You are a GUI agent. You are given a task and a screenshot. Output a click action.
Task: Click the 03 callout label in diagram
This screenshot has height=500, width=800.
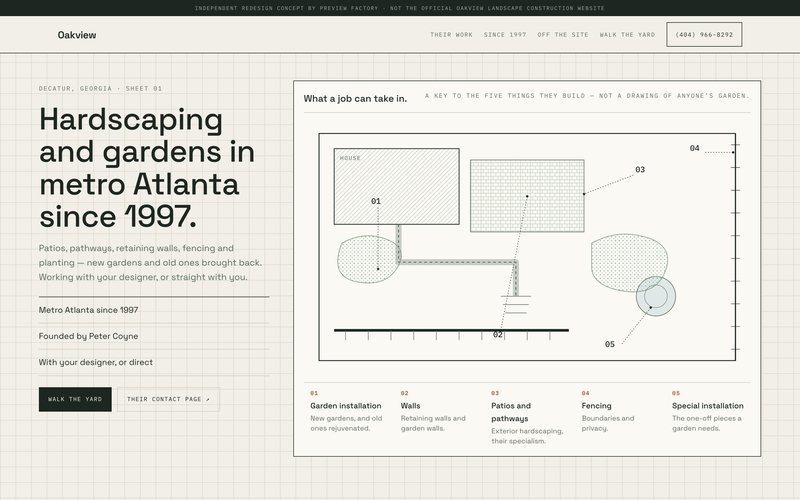point(640,169)
